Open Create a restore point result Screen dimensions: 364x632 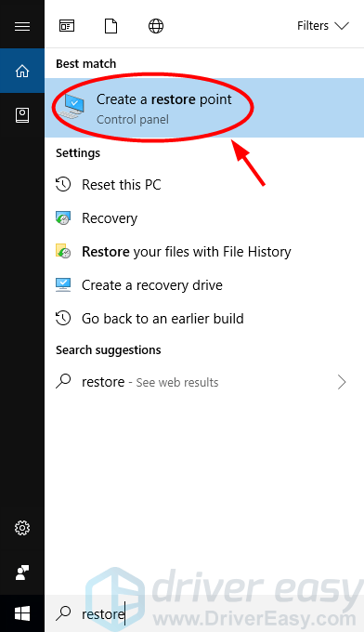[204, 108]
